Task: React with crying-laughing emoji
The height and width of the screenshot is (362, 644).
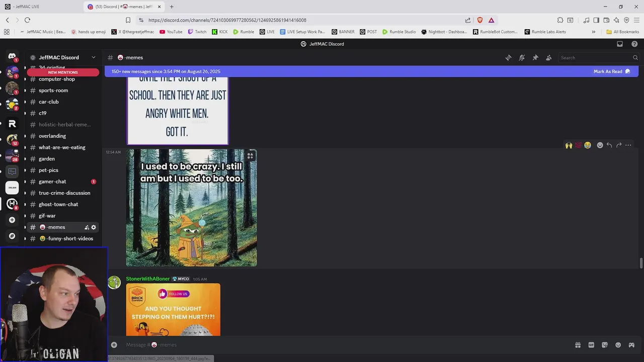Action: [588, 145]
